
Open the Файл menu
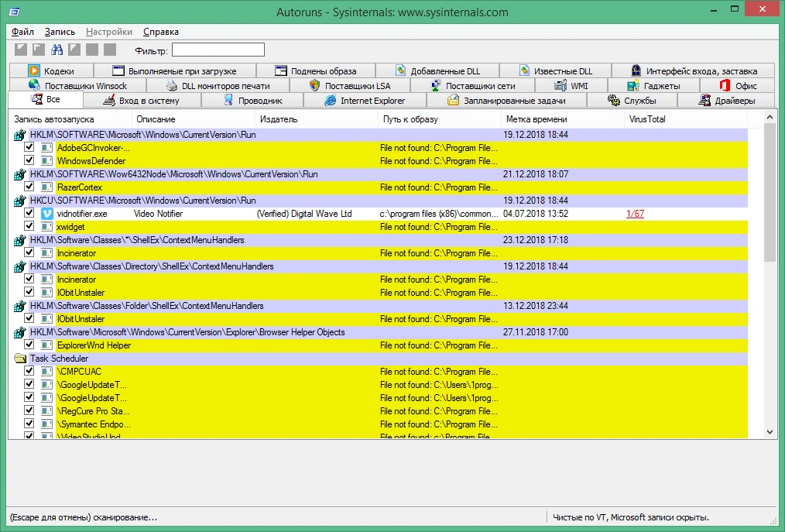coord(22,32)
